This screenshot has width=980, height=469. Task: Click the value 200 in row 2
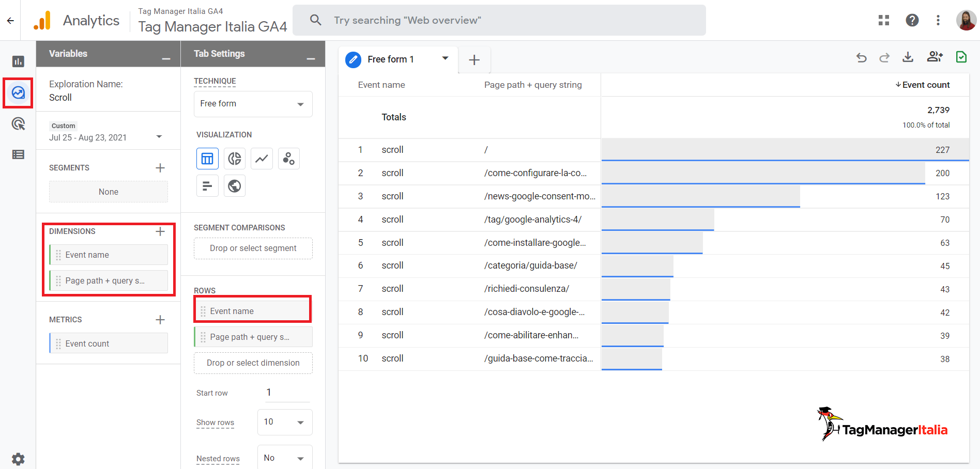pyautogui.click(x=942, y=173)
